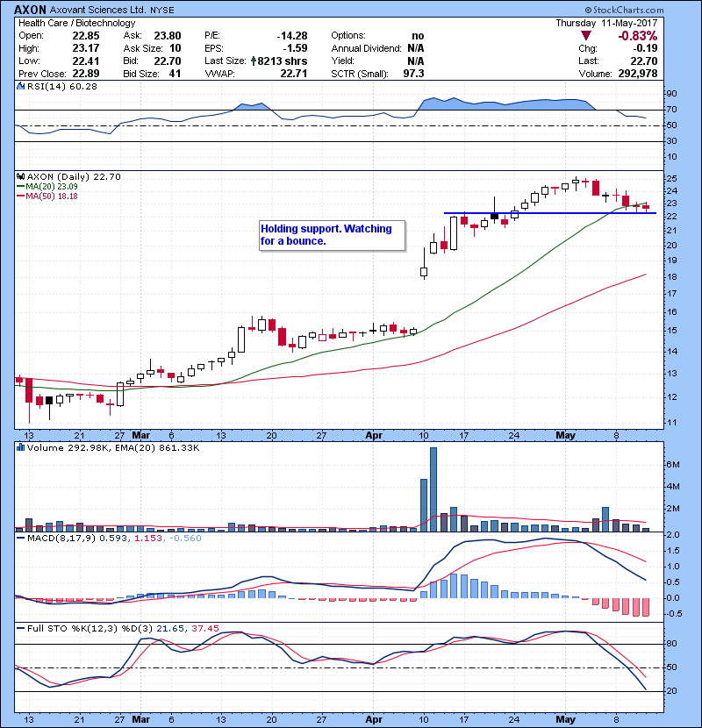
Task: Click the MACD line value 0.593
Action: (x=113, y=539)
